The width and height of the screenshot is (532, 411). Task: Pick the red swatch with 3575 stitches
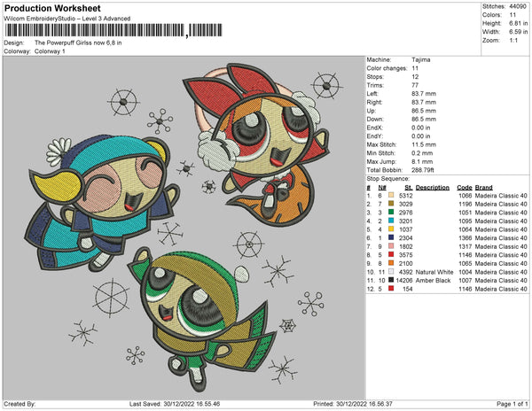click(x=391, y=254)
